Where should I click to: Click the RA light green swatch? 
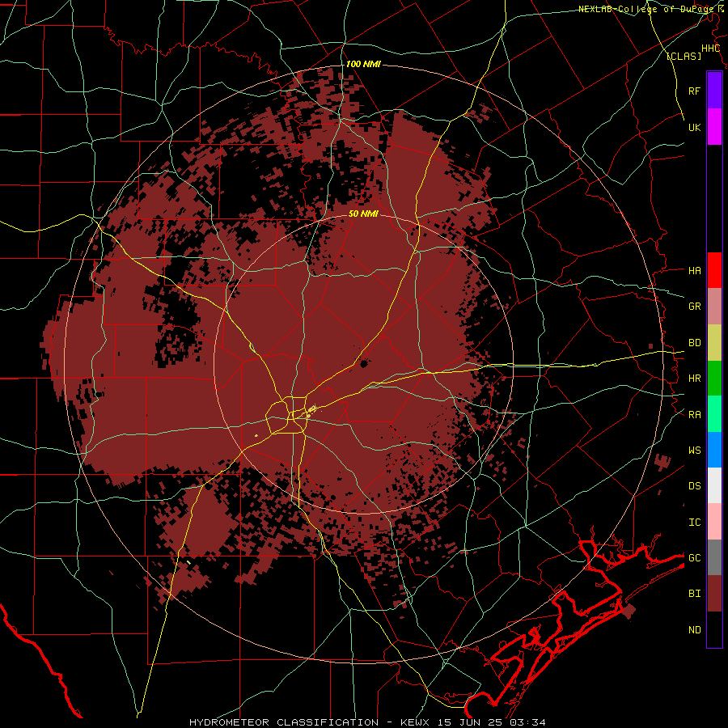714,414
